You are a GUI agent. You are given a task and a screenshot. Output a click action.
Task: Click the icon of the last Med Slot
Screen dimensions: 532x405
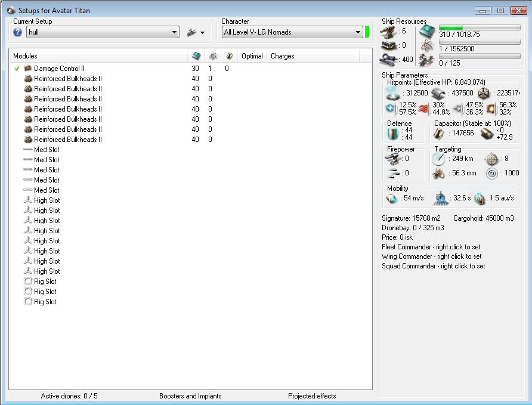point(28,190)
